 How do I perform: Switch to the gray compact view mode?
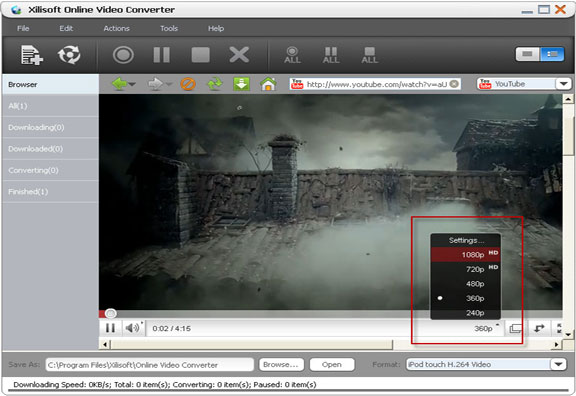click(x=528, y=54)
